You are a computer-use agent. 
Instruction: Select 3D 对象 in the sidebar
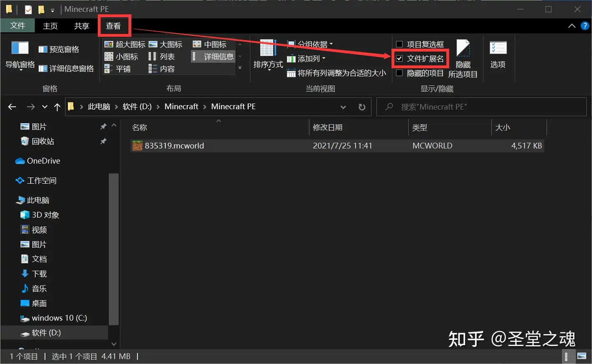40,215
